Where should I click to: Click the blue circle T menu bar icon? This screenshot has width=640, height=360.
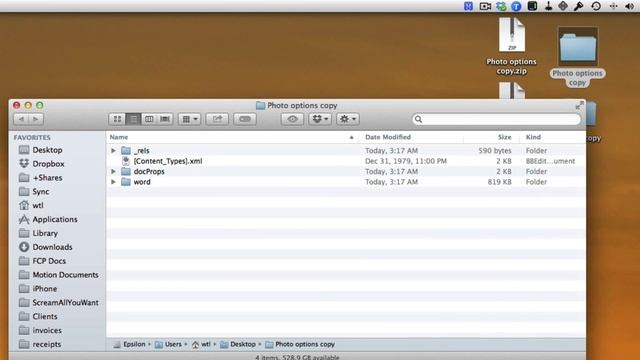(x=516, y=6)
